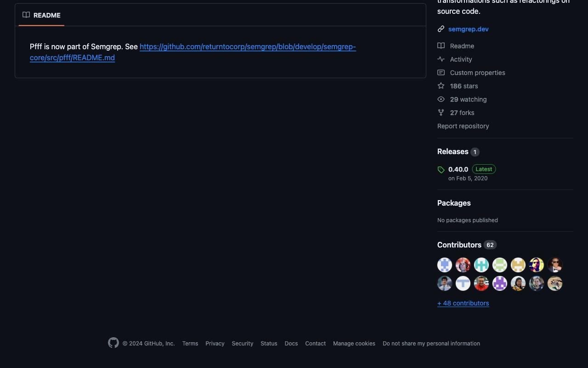This screenshot has width=588, height=368.
Task: Open the Docs footer link
Action: pyautogui.click(x=291, y=344)
